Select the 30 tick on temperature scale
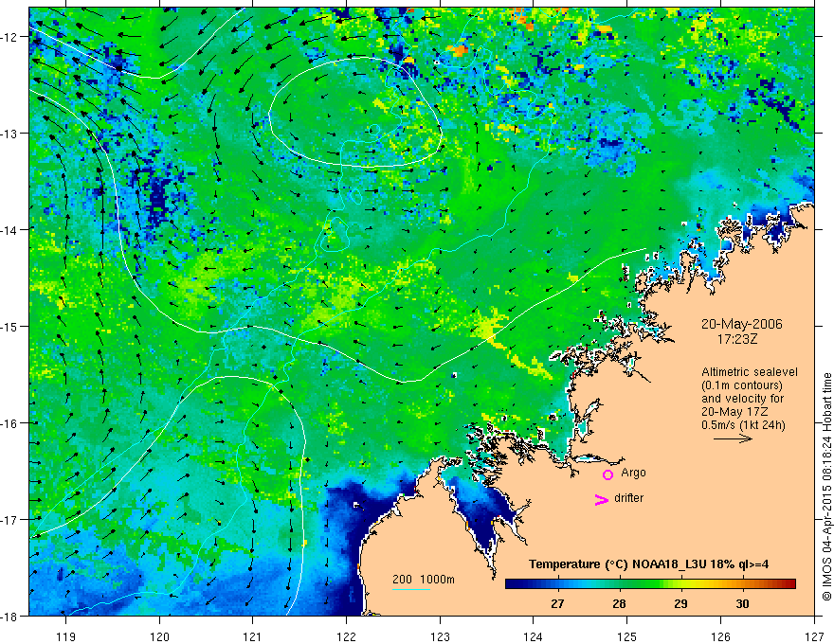 (742, 603)
